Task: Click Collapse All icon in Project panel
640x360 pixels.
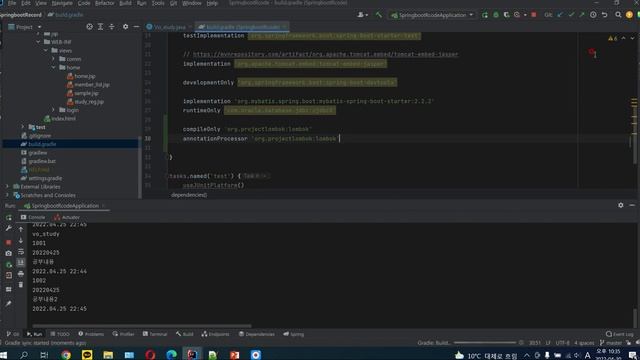Action: click(111, 27)
